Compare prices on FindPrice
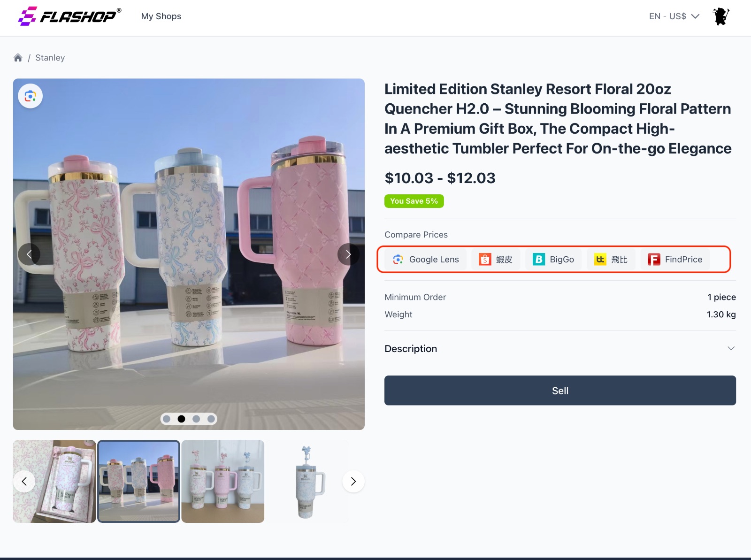 click(x=675, y=260)
